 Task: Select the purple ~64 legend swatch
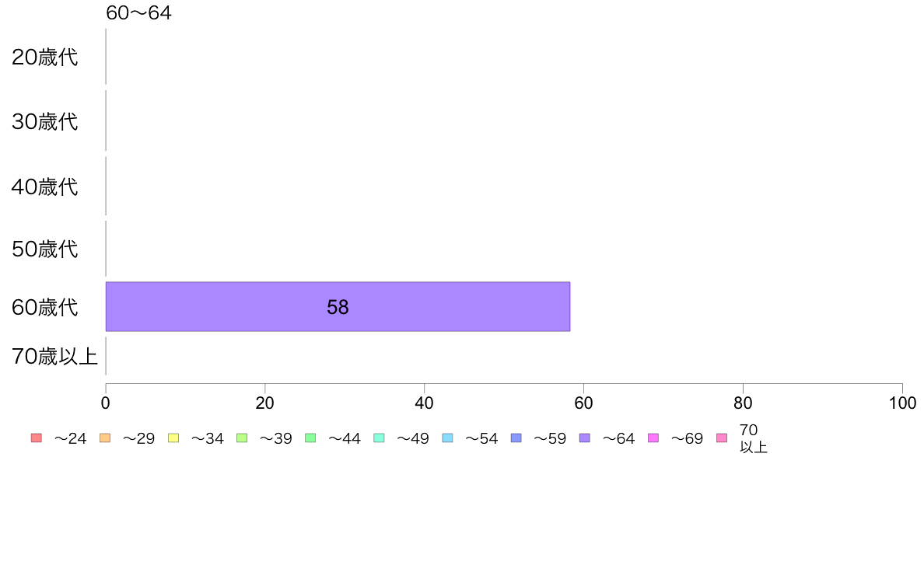click(585, 438)
